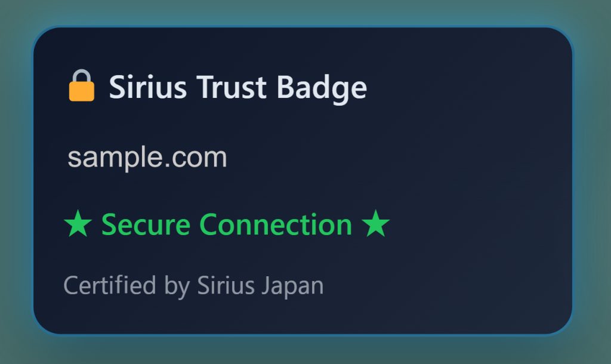611x364 pixels.
Task: Click the word sample in the domain
Action: [115, 158]
